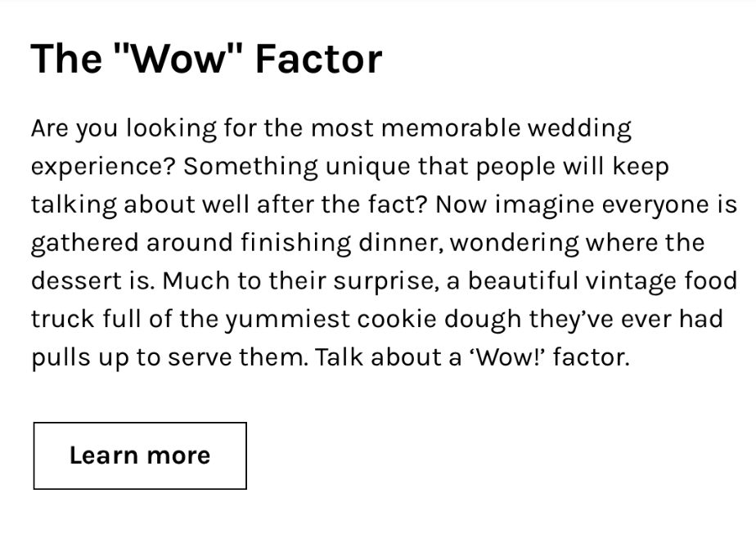This screenshot has height=538, width=756.
Task: Click the word 'gathered' in the paragraph
Action: tap(85, 243)
